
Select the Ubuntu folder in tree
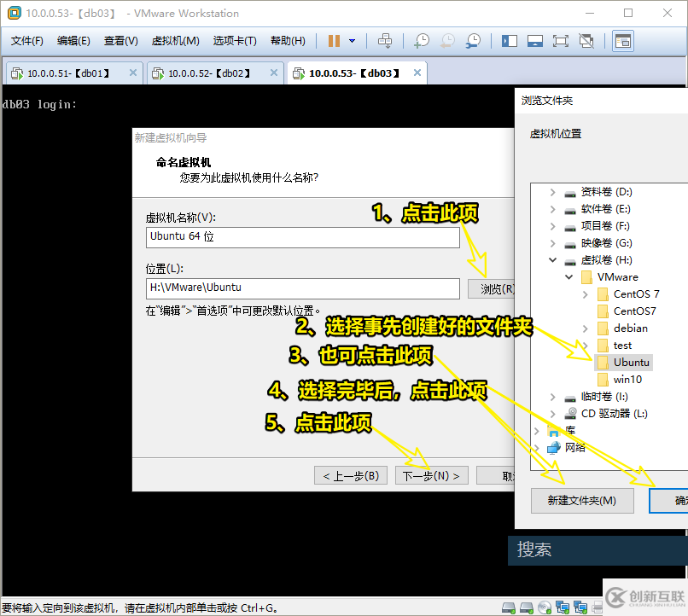[x=624, y=362]
